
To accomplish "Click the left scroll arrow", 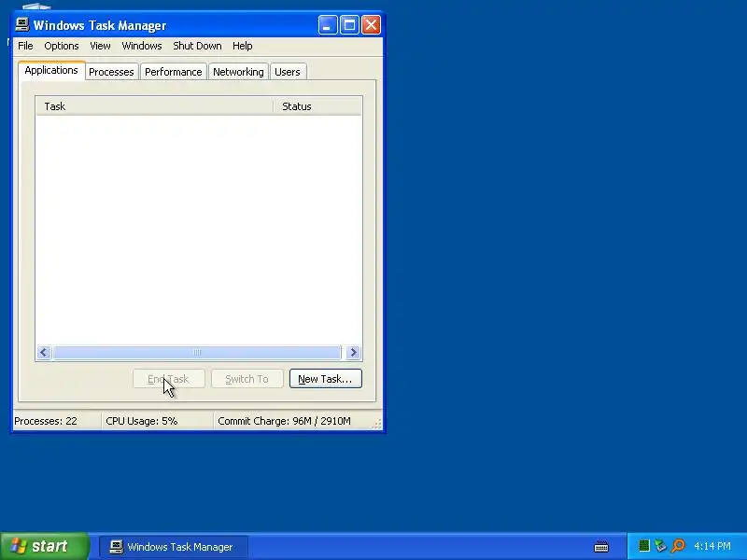I will (x=44, y=353).
